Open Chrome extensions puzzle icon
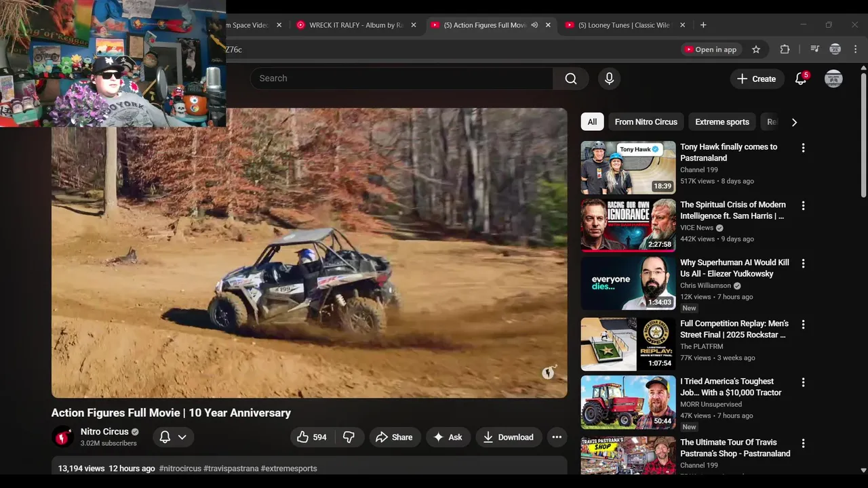Image resolution: width=868 pixels, height=488 pixels. [785, 49]
